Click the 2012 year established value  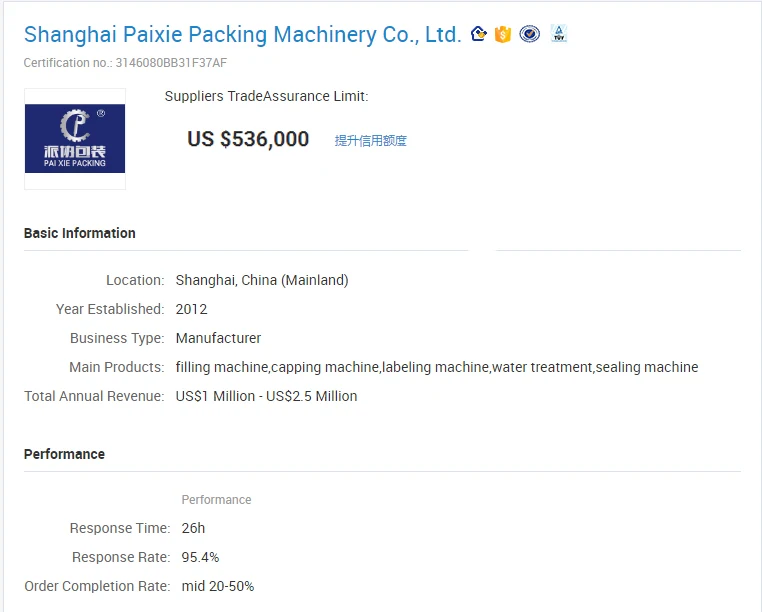coord(191,309)
